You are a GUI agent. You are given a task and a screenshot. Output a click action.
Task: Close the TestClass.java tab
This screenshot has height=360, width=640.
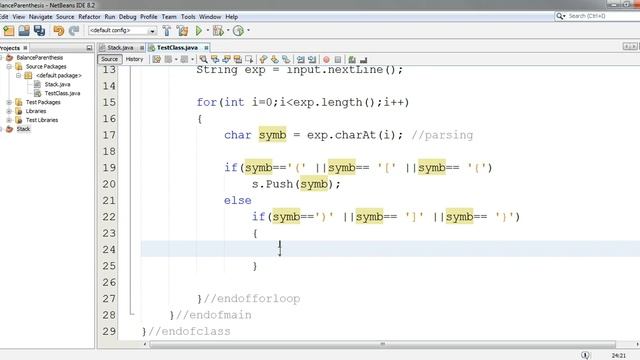(206, 48)
